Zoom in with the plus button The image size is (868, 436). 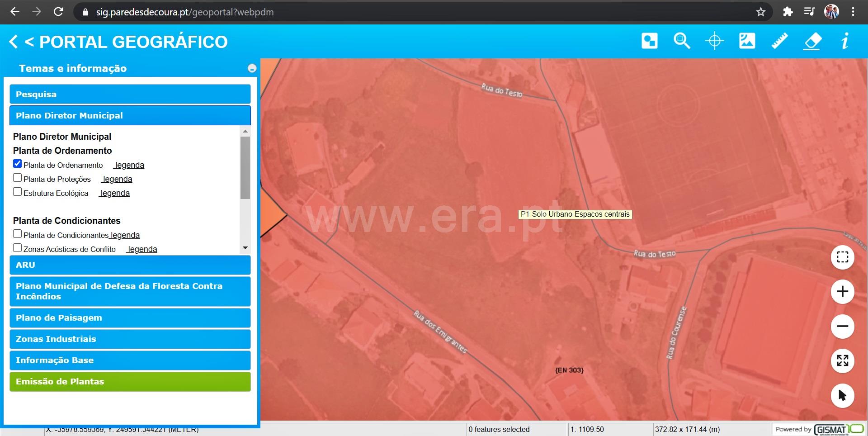[842, 292]
